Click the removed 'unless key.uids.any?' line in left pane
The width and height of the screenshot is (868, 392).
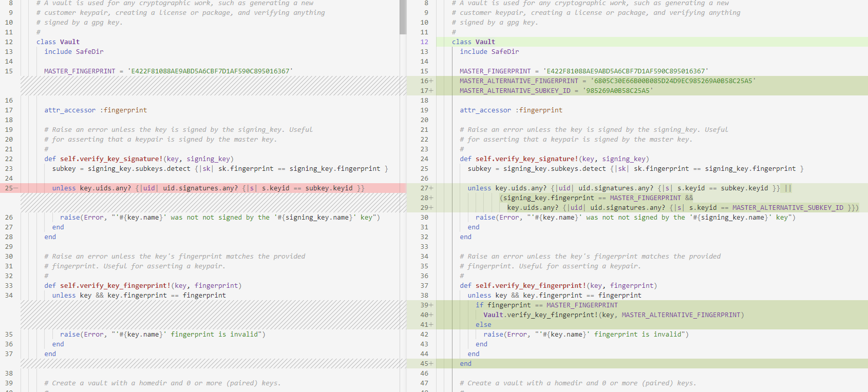click(208, 188)
